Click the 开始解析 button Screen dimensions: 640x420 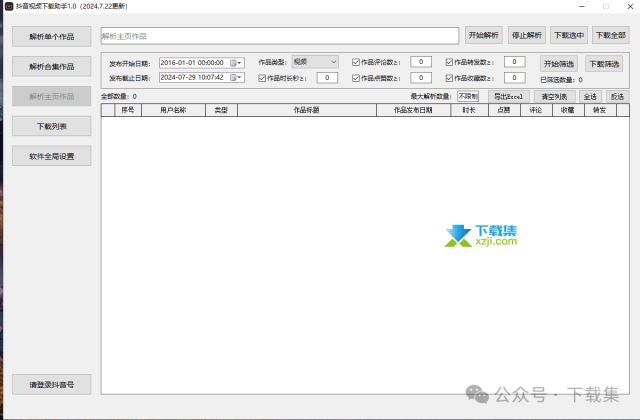[x=484, y=36]
